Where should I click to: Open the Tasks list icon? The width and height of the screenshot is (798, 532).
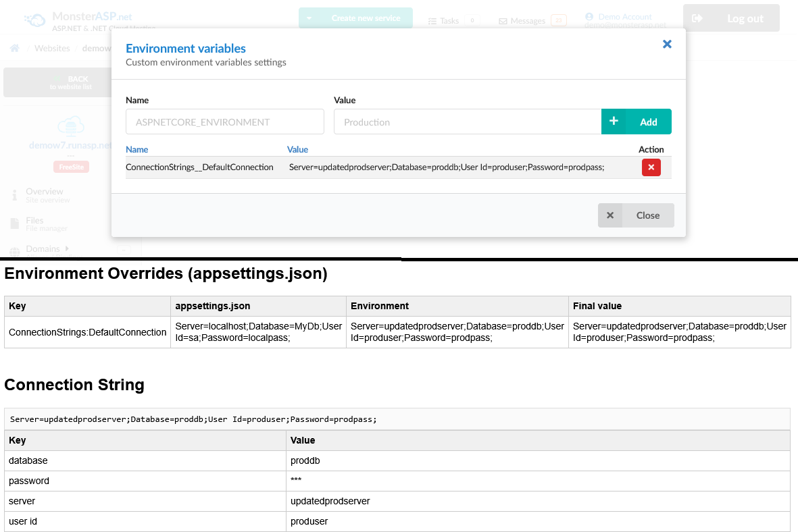click(432, 21)
